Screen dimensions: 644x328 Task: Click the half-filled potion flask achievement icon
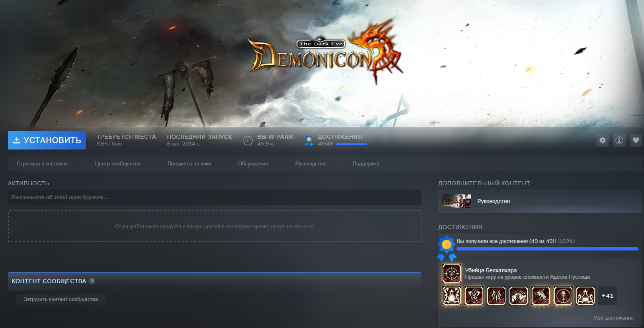pyautogui.click(x=585, y=296)
